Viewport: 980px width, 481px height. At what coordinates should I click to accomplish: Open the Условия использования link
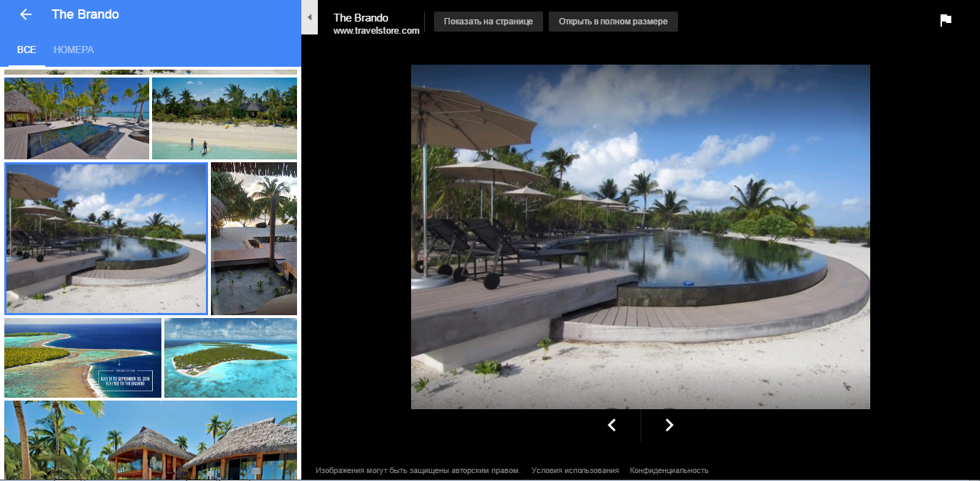pyautogui.click(x=575, y=470)
